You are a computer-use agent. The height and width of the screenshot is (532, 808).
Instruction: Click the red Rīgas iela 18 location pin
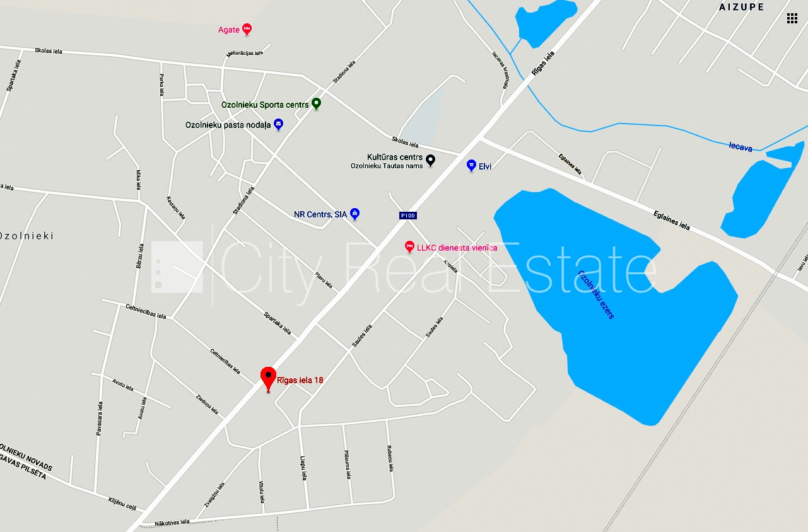click(x=269, y=379)
